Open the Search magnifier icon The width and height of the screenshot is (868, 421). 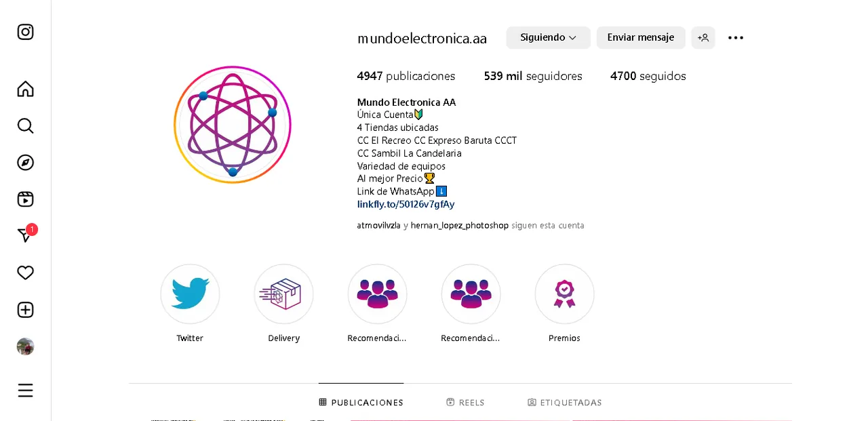point(25,125)
